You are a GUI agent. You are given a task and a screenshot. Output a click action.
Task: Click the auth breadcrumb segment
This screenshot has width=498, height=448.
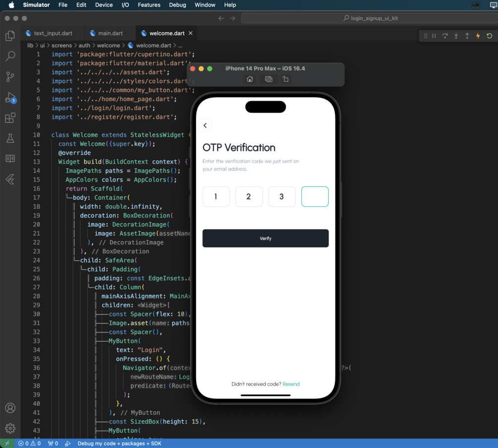tap(84, 46)
